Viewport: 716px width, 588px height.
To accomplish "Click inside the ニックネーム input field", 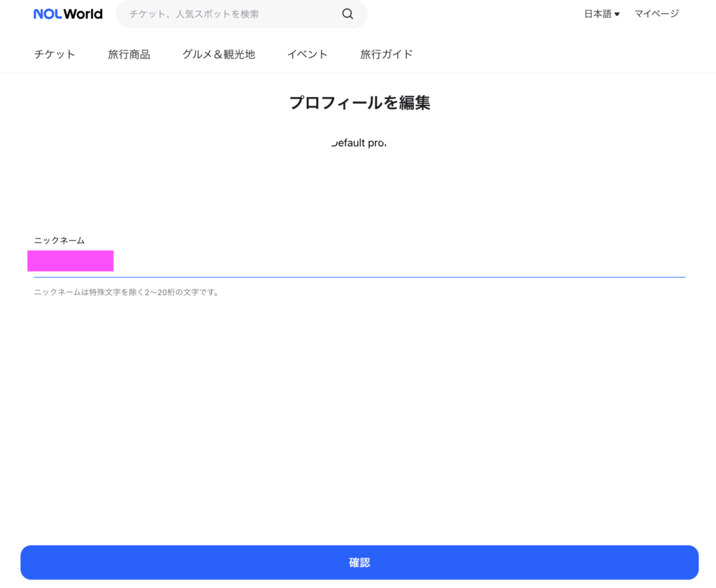I will click(392, 261).
